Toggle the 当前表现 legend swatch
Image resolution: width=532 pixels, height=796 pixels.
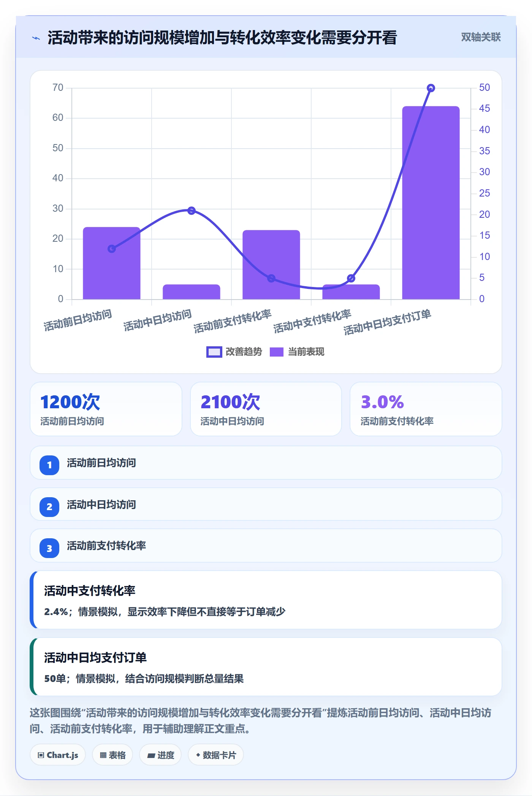click(277, 352)
